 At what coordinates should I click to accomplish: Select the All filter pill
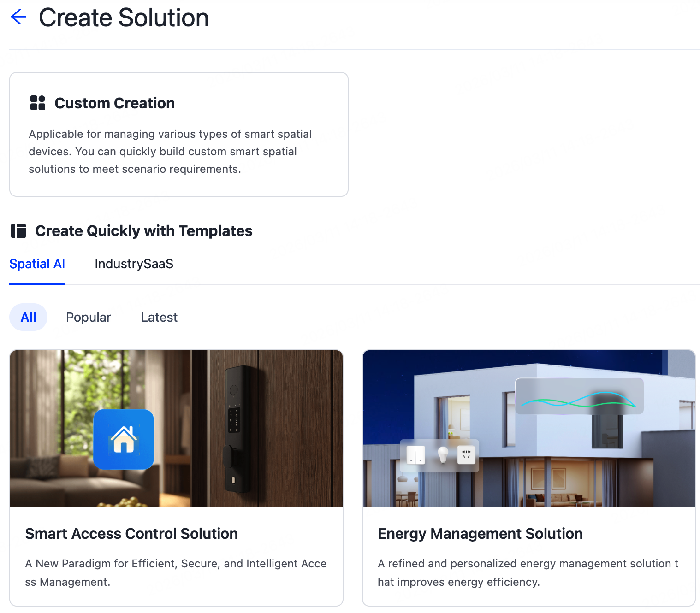pos(28,317)
